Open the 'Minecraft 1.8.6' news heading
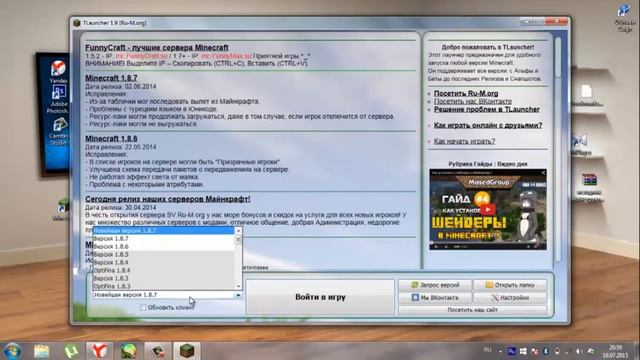640x360 pixels. 111,138
